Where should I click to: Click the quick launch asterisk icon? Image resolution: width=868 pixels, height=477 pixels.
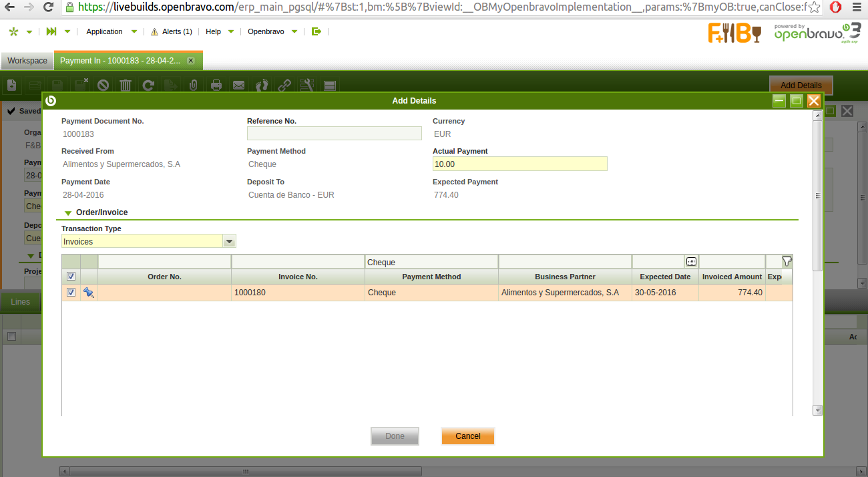tap(13, 32)
